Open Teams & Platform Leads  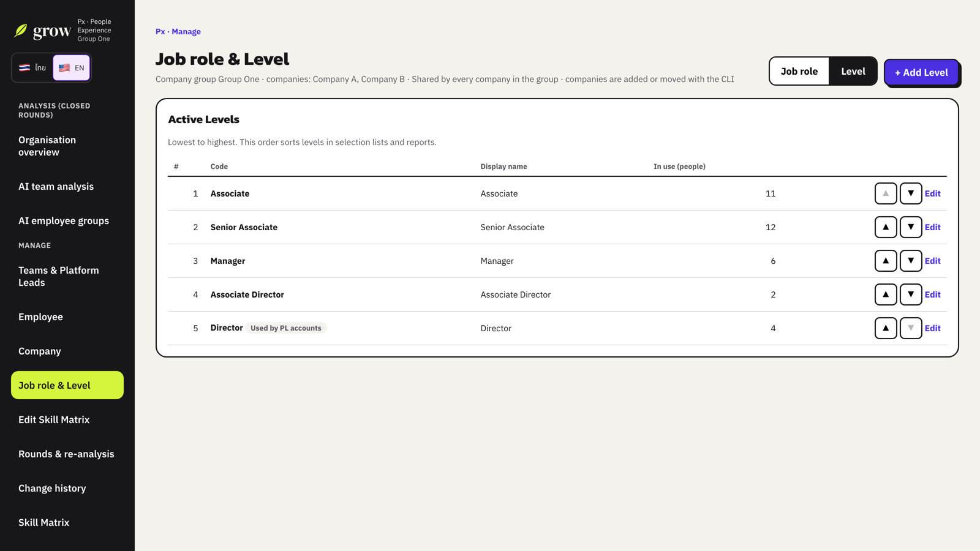tap(67, 277)
